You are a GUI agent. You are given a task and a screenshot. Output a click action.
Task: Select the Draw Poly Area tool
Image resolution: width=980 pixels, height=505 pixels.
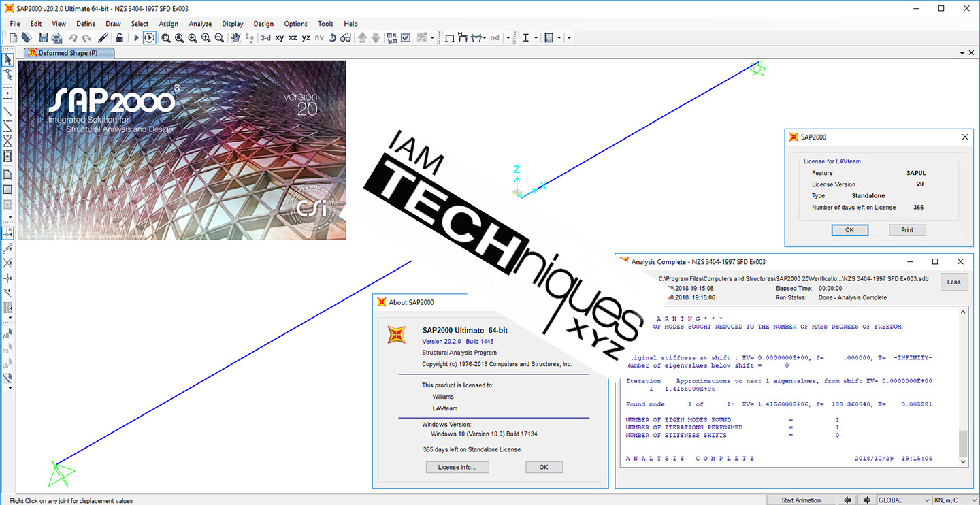pos(7,174)
